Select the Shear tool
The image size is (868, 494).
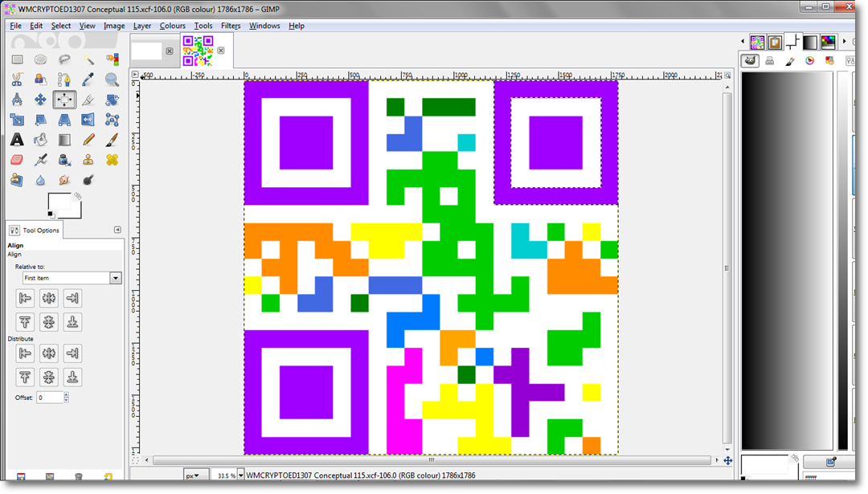(x=40, y=120)
